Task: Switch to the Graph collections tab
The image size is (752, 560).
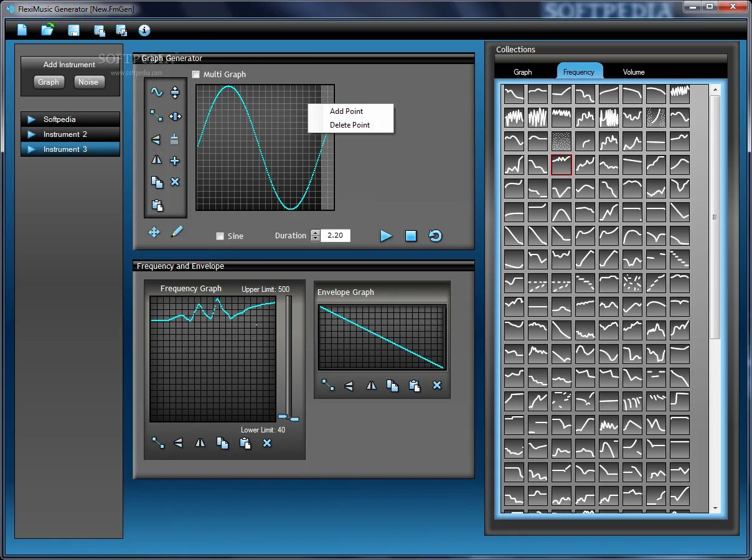Action: [523, 72]
